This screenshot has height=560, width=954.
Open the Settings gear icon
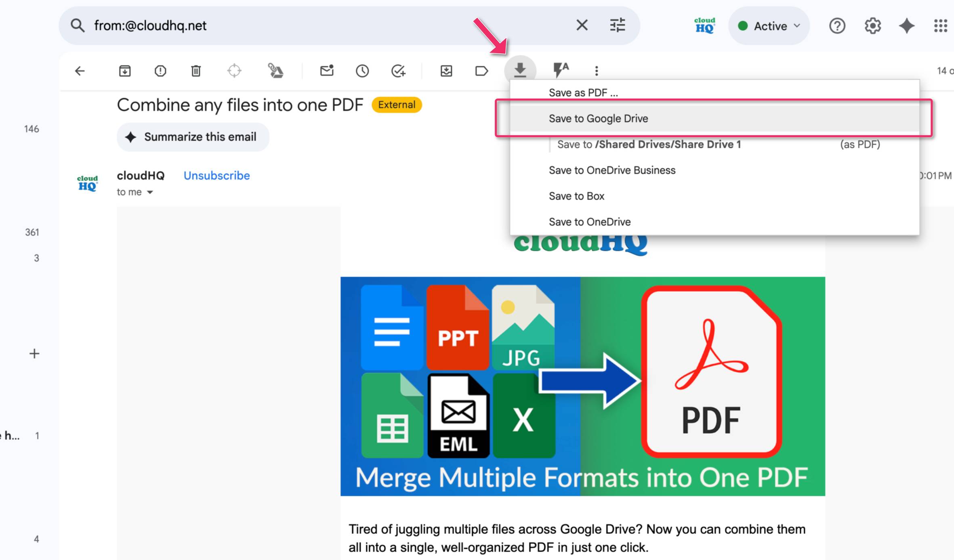872,26
